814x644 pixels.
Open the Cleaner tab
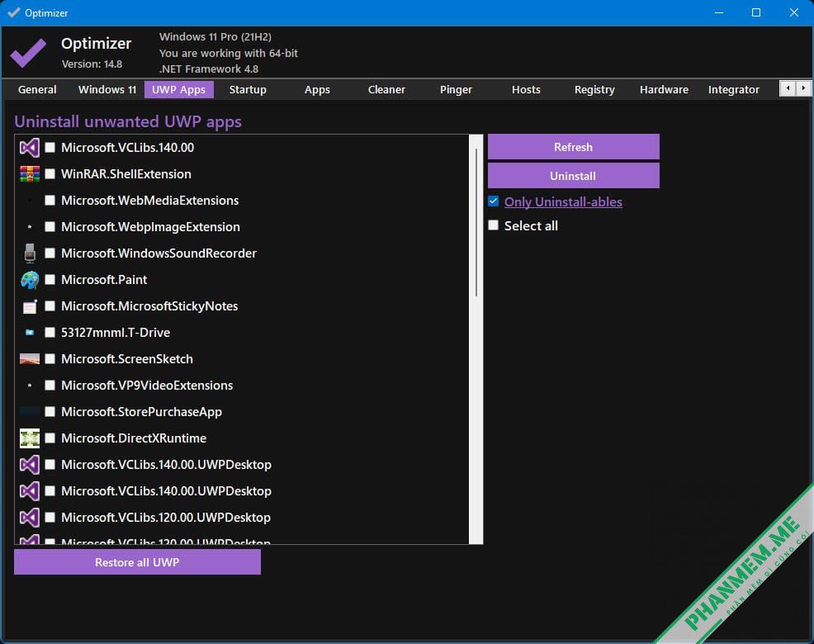(386, 89)
